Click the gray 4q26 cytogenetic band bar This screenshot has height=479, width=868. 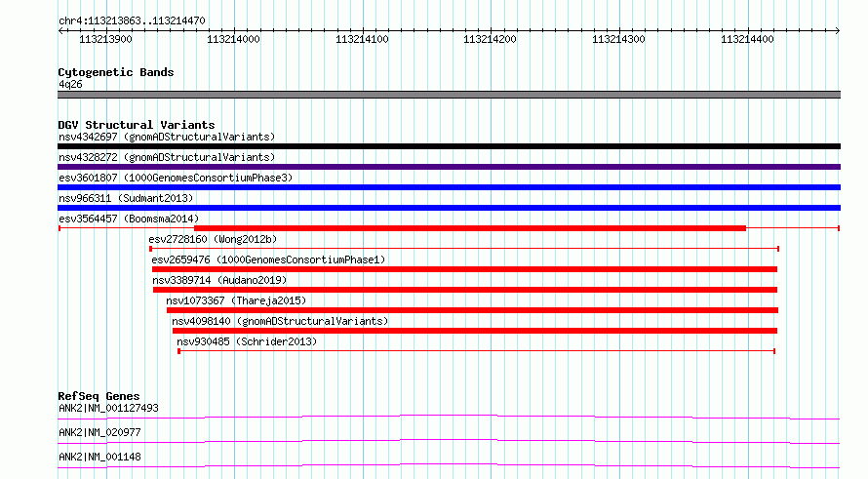click(449, 95)
